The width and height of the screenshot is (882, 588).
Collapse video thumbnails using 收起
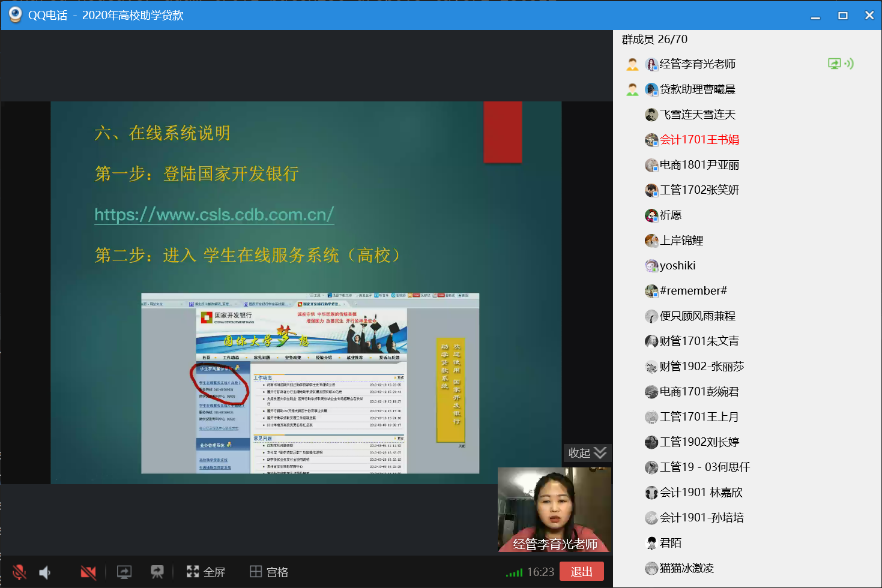587,453
